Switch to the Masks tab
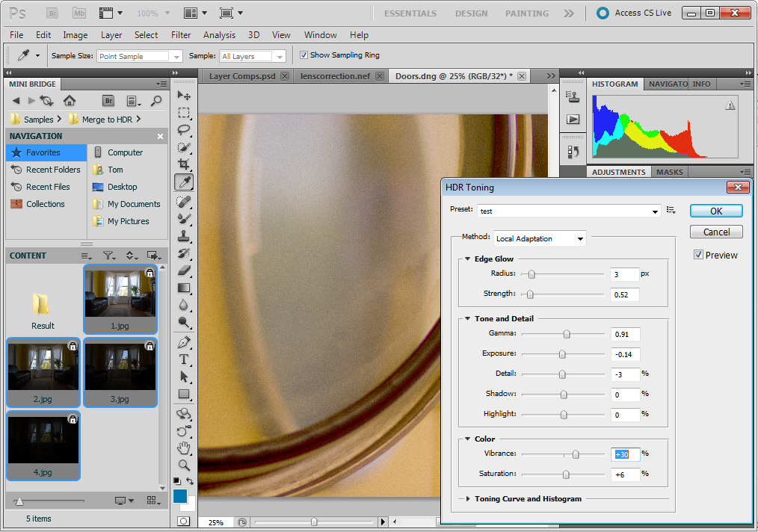 (669, 171)
